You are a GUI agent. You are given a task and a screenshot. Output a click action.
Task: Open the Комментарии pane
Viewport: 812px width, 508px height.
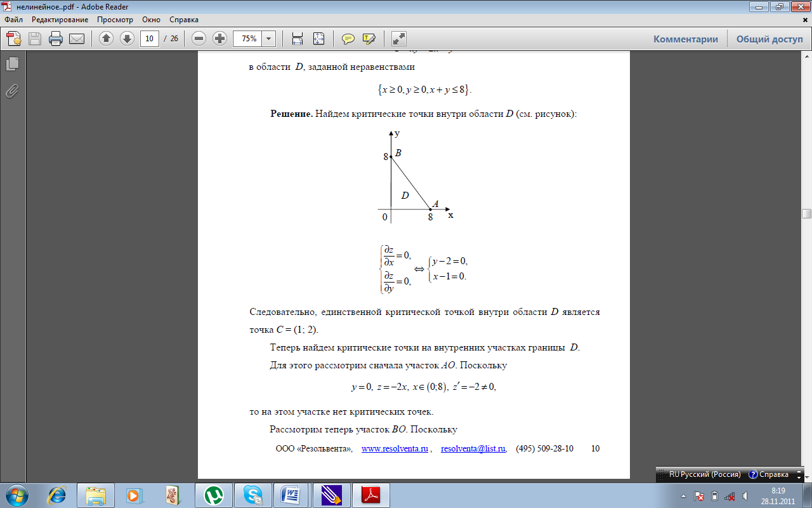[x=686, y=39]
